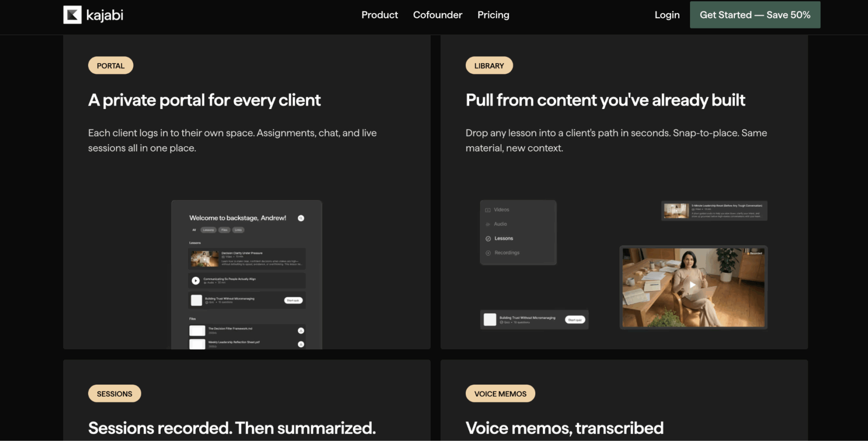
Task: Click the Audio waveform icon in library menu
Action: pyautogui.click(x=488, y=224)
